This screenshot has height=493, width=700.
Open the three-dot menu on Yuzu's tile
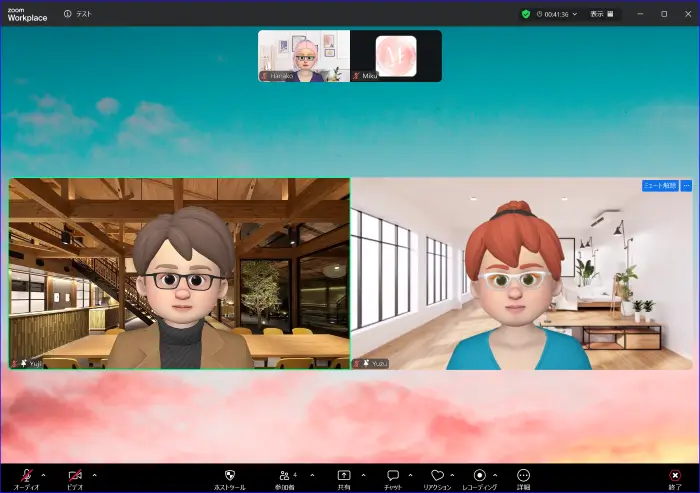(686, 186)
